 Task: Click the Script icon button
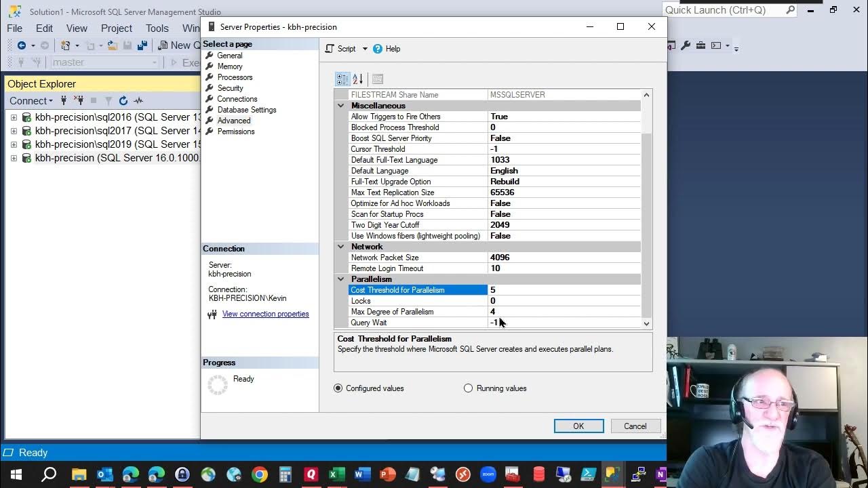point(330,49)
